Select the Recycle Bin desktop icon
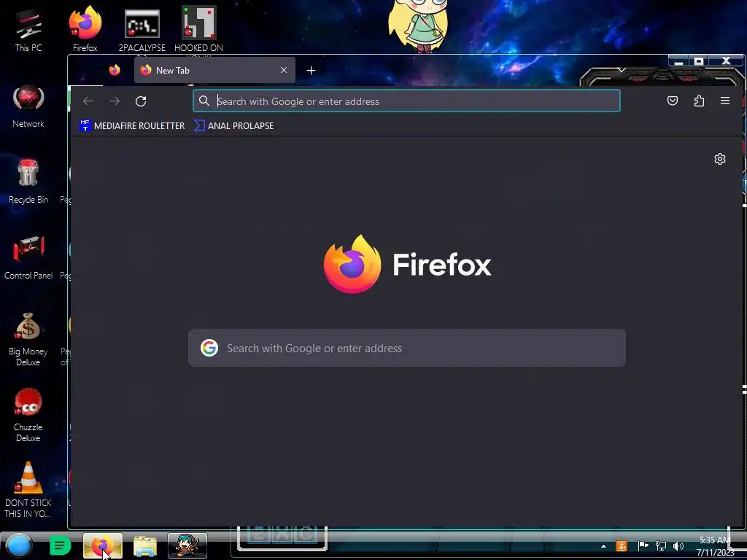The height and width of the screenshot is (560, 747). 28,182
